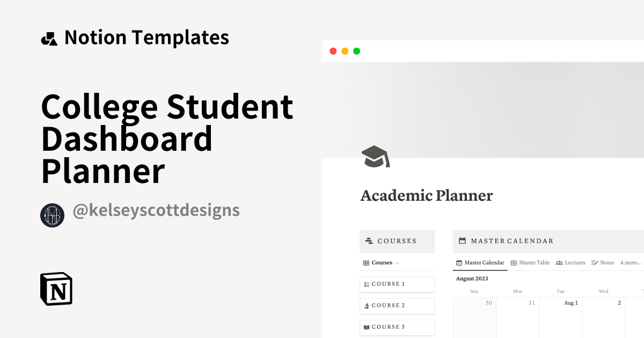Click the open book icon on COURSE 3
The image size is (644, 338).
(x=367, y=327)
